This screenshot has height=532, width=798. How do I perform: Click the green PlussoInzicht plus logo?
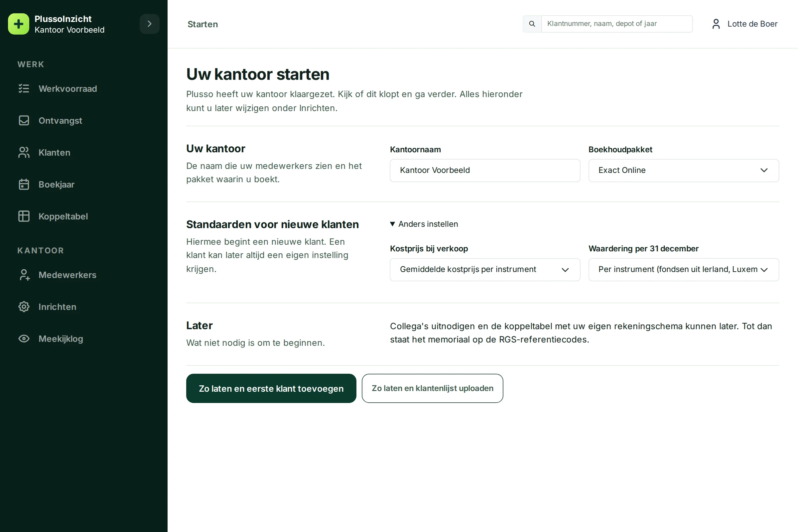tap(19, 24)
